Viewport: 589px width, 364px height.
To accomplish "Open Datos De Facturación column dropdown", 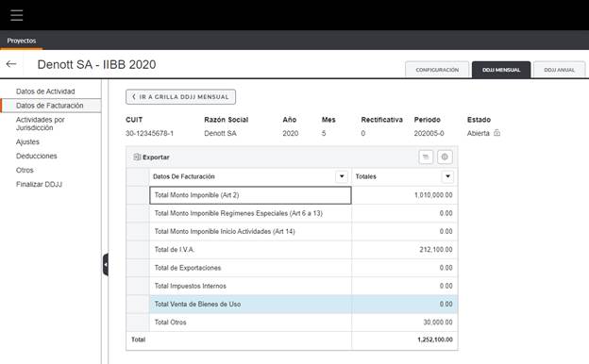I will tap(342, 176).
